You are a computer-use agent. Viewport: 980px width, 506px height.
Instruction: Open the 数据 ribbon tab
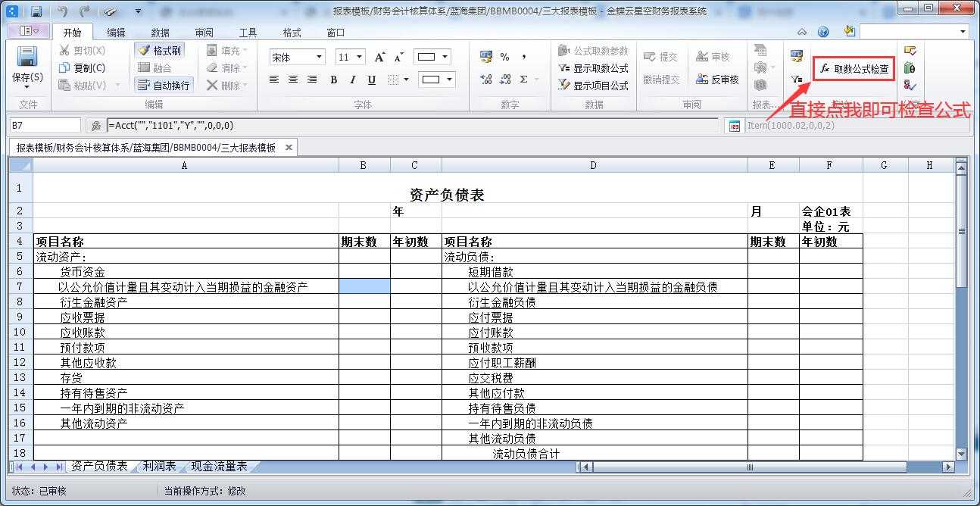[x=160, y=33]
